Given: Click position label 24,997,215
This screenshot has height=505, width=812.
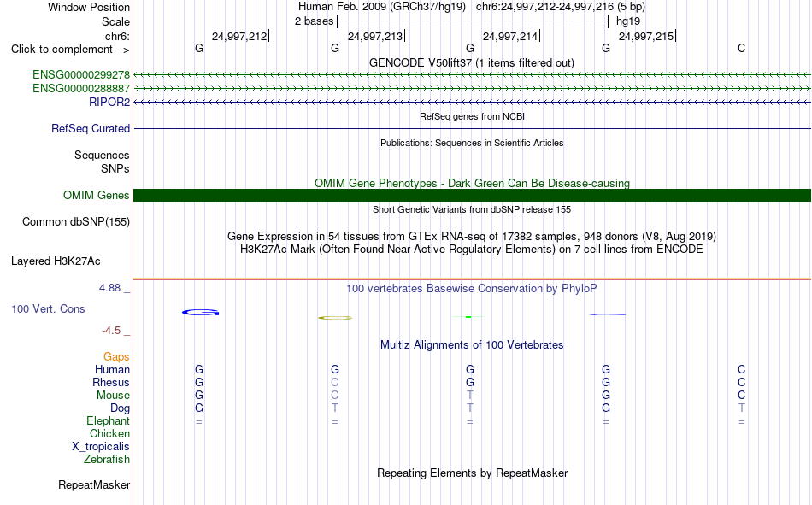Looking at the screenshot, I should click(x=646, y=36).
